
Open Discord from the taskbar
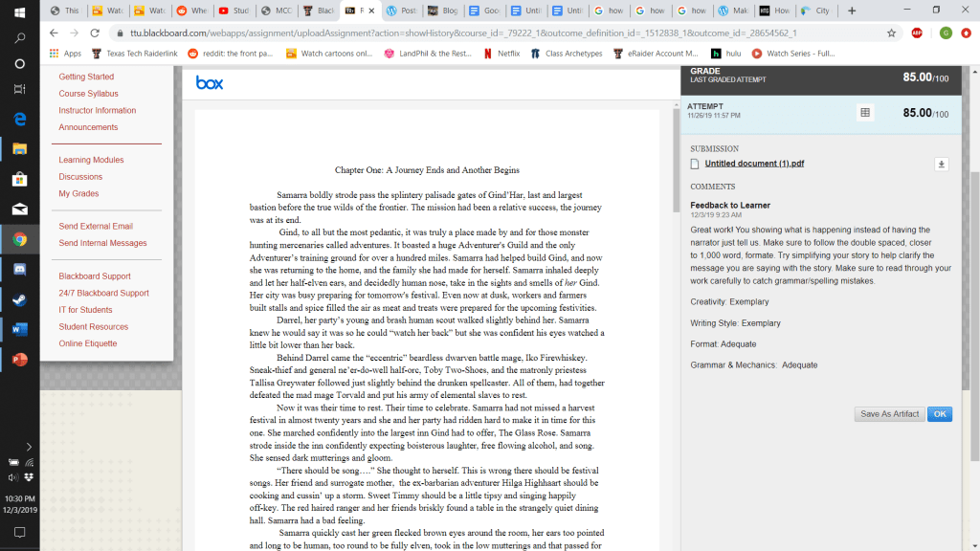coord(19,270)
